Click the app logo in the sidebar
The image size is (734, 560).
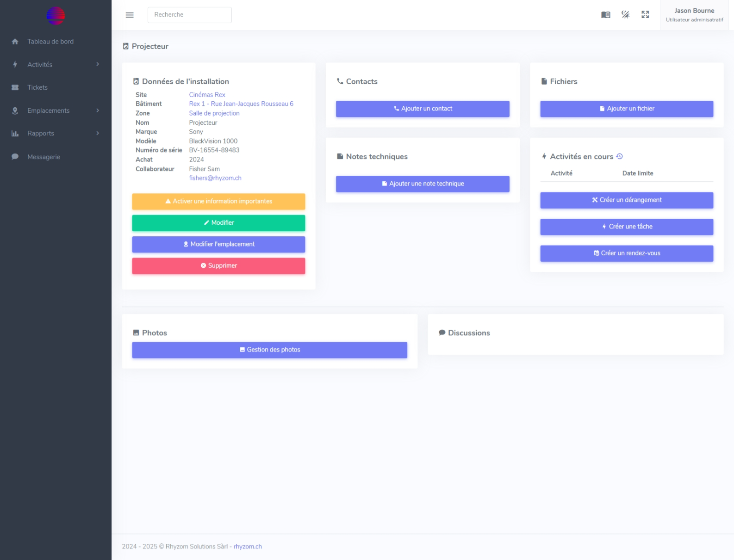click(56, 16)
